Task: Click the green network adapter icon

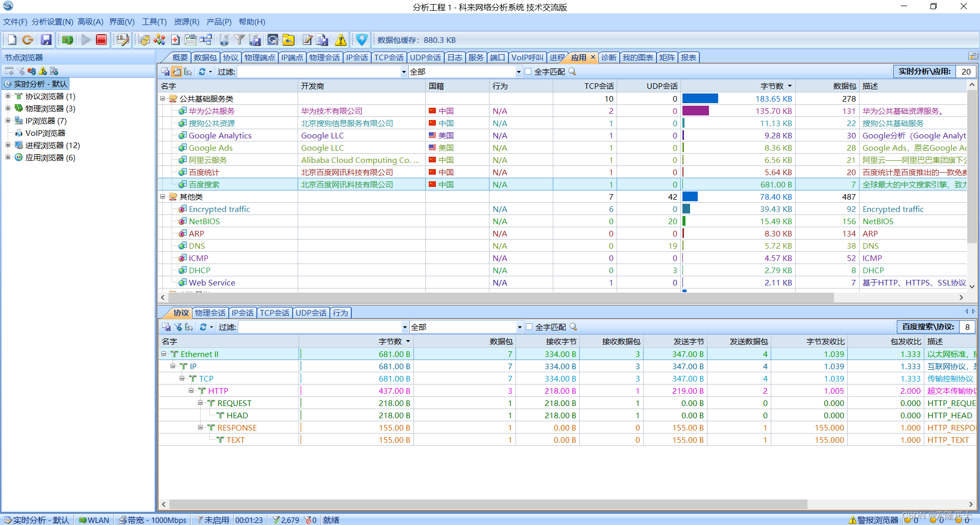Action: click(67, 40)
